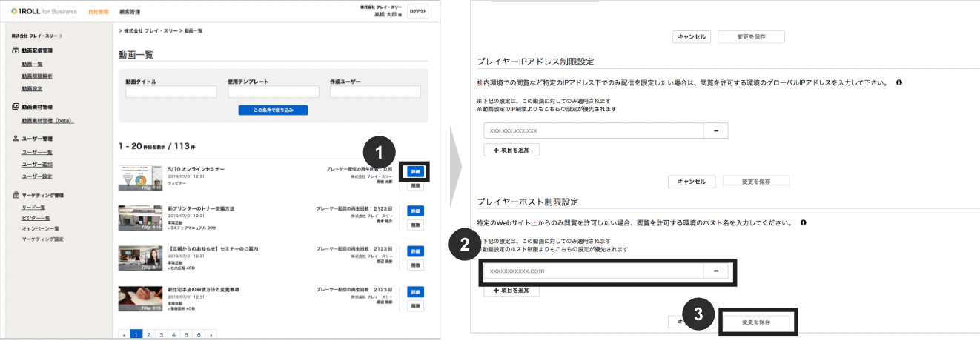Screen dimensions: 980x341
Task: Delete the 【広報からのお知らせ】セミナーのご案内 video
Action: [415, 265]
